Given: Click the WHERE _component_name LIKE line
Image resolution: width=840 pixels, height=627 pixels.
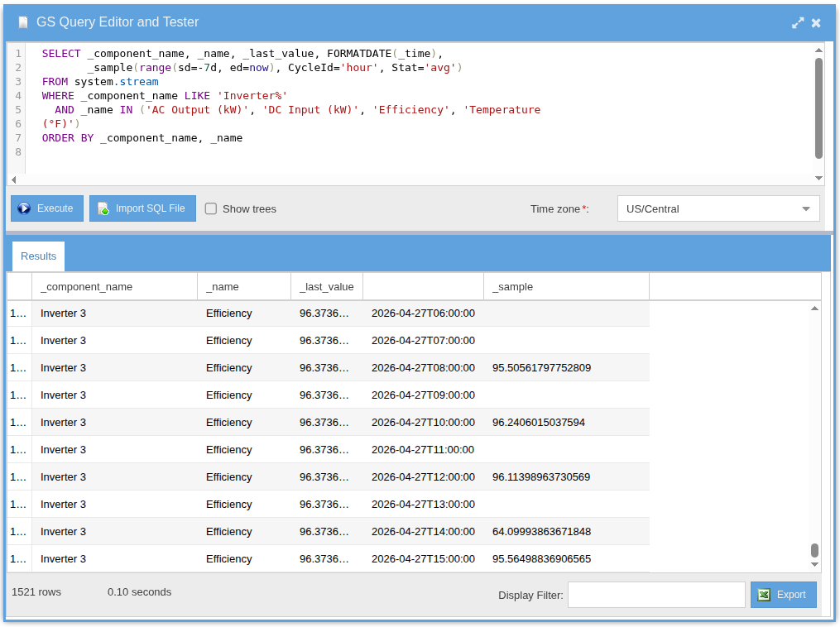Looking at the screenshot, I should click(165, 96).
